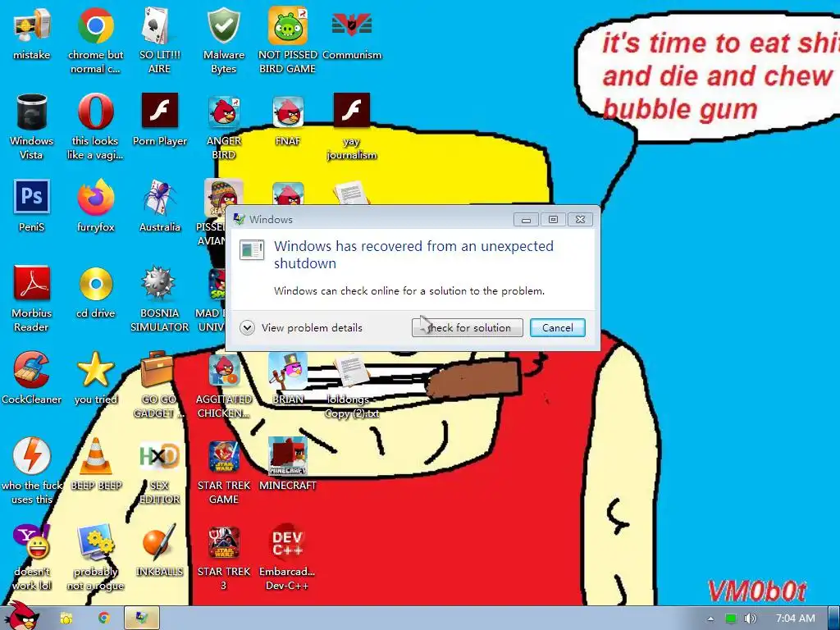Launch 'chrome but normal c...' Chrome icon
Viewport: 840px width, 630px height.
coord(95,25)
